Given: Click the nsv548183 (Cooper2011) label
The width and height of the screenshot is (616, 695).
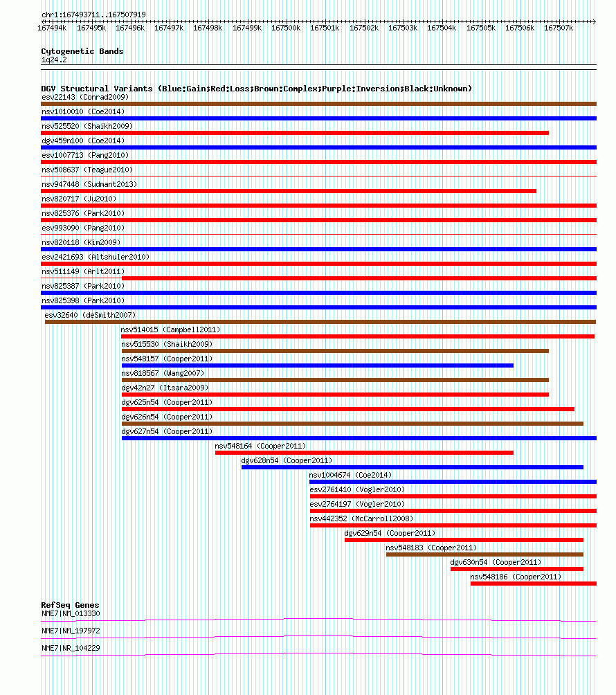Looking at the screenshot, I should (432, 548).
